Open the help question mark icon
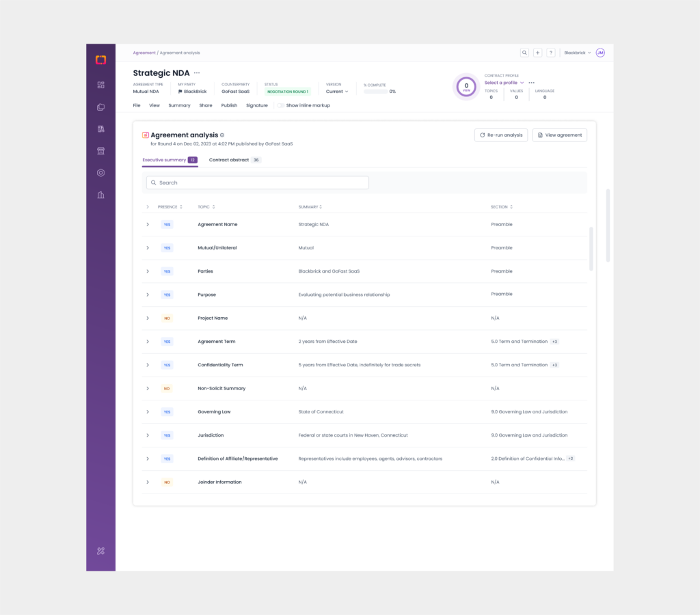Viewport: 700px width, 615px height. pyautogui.click(x=550, y=53)
